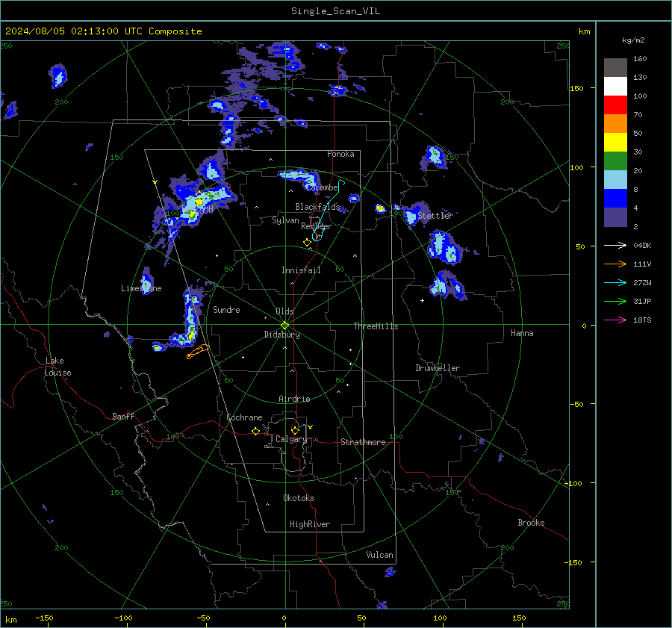Click the white 04DK arrow in legend
This screenshot has height=628, width=672.
[615, 245]
